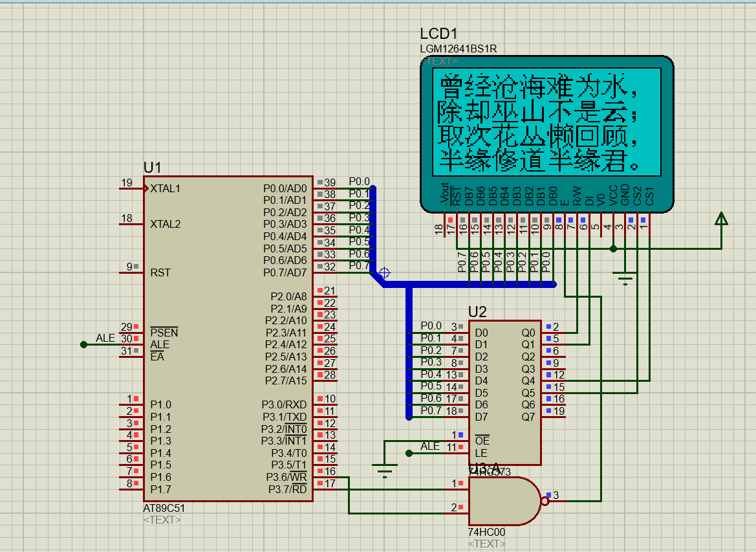
Task: Click pin number 39 on U1
Action: coord(330,182)
